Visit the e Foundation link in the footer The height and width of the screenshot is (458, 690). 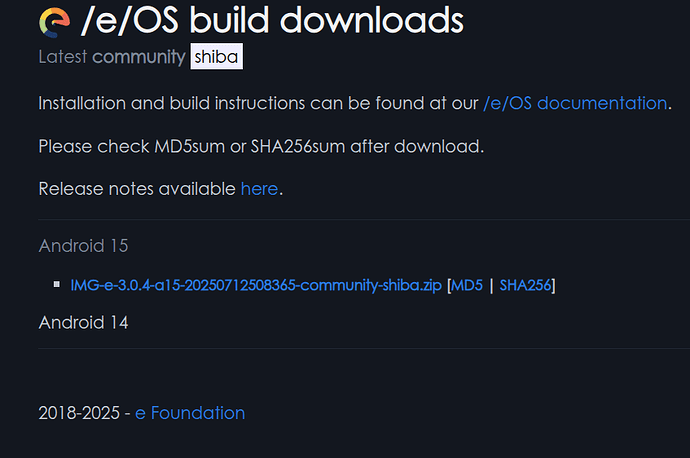click(x=190, y=413)
